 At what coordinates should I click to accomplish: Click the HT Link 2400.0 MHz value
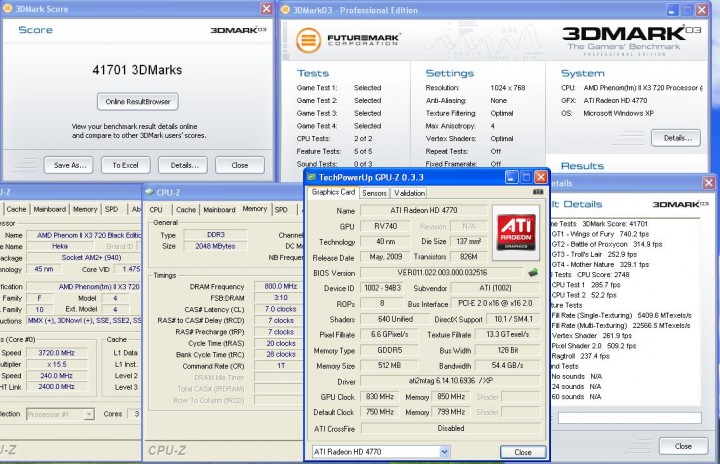[56, 387]
